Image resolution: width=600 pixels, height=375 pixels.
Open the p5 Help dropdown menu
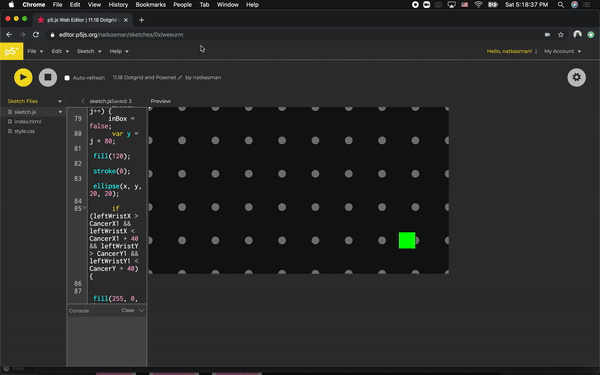(119, 51)
